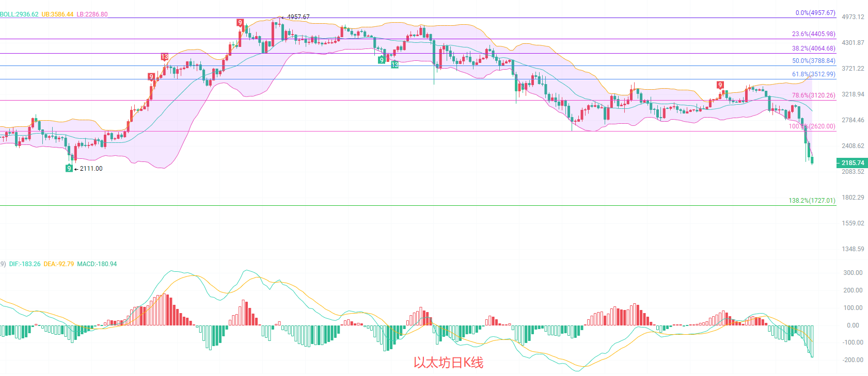Click the BOLL:2936.62 indicator label
The width and height of the screenshot is (868, 376).
(x=19, y=14)
